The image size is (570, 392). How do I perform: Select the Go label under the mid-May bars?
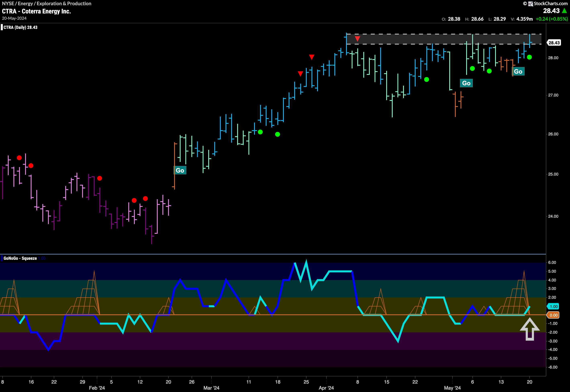pos(518,71)
